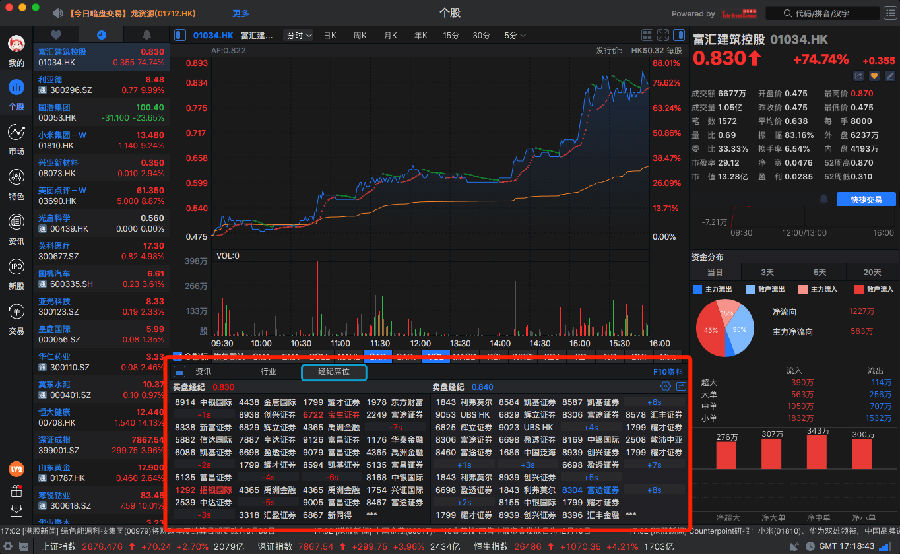Viewport: 900px width, 554px height.
Task: Select 20天 tab in 资金分布
Action: 872,272
